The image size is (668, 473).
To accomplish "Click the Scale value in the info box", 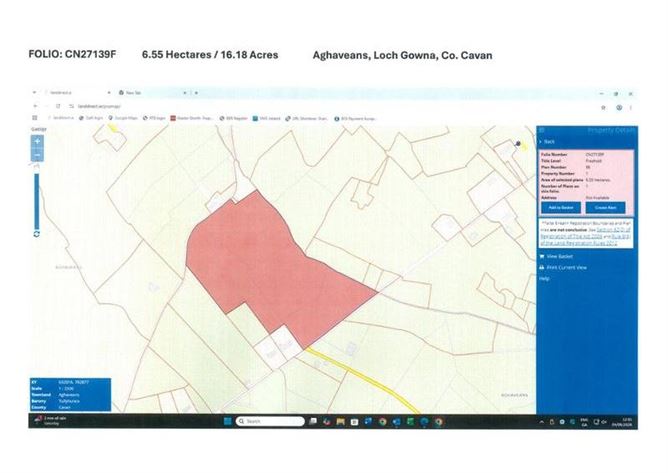I will point(66,389).
